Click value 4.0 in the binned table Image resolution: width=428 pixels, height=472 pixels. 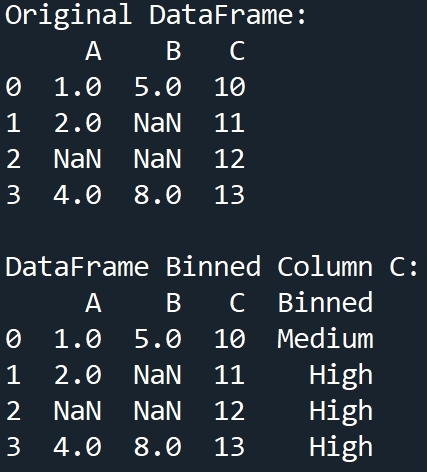click(78, 447)
